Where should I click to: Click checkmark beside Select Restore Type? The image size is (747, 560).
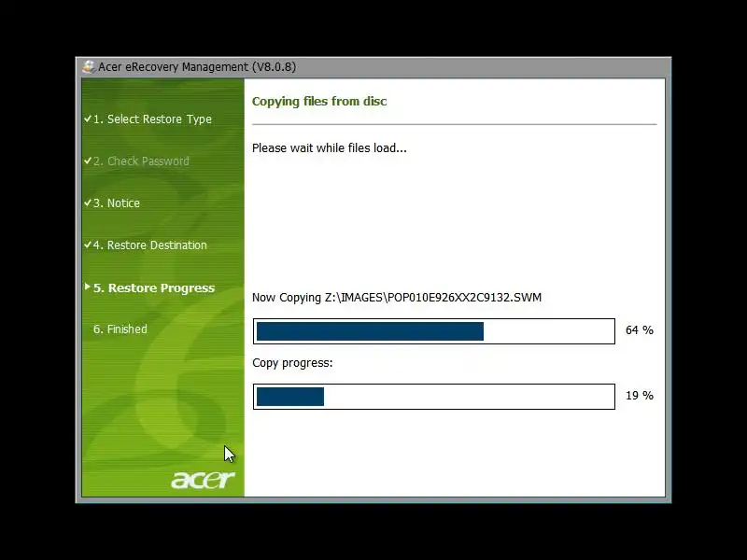(x=88, y=119)
